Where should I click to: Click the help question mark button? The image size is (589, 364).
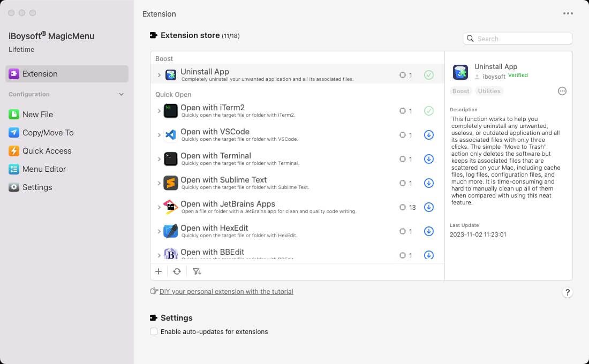click(x=568, y=292)
